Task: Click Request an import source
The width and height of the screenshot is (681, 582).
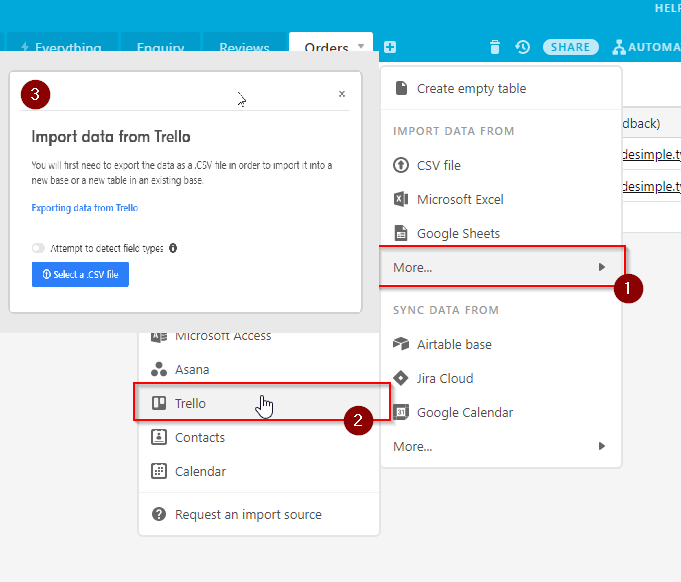Action: pyautogui.click(x=259, y=515)
